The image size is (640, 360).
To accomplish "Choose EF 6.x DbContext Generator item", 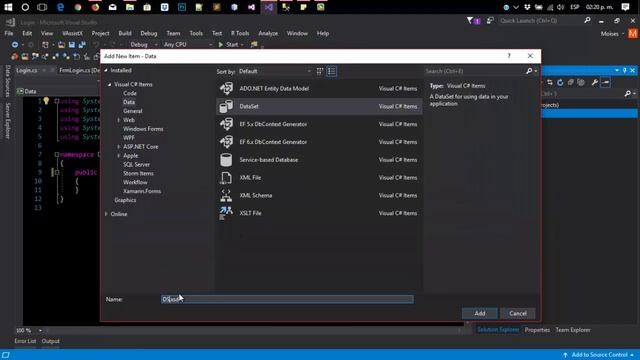I will click(319, 142).
